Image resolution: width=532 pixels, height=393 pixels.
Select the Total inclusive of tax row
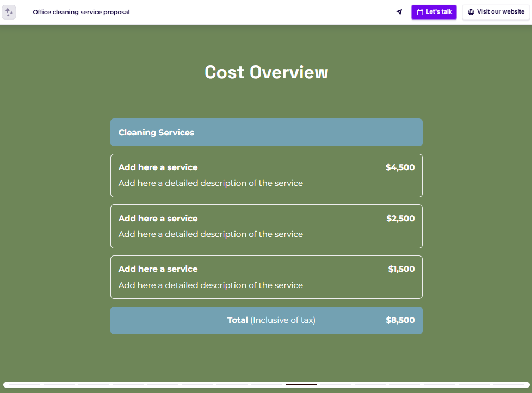pos(267,320)
